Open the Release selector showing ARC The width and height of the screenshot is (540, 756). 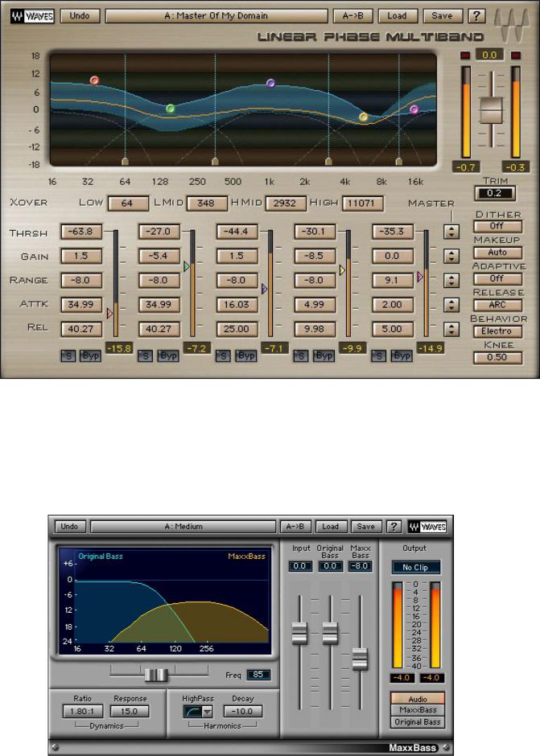[x=497, y=305]
